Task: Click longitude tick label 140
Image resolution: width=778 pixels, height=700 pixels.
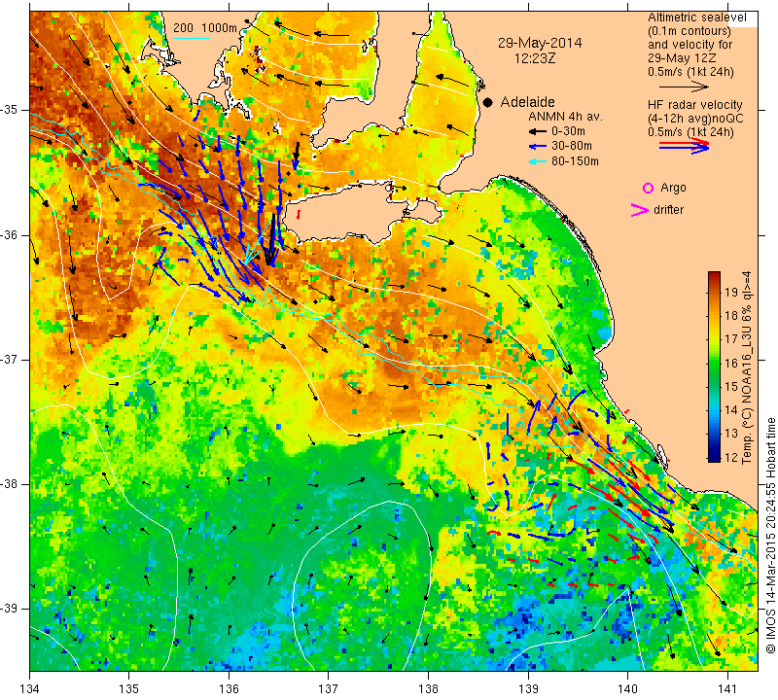Action: [x=627, y=689]
